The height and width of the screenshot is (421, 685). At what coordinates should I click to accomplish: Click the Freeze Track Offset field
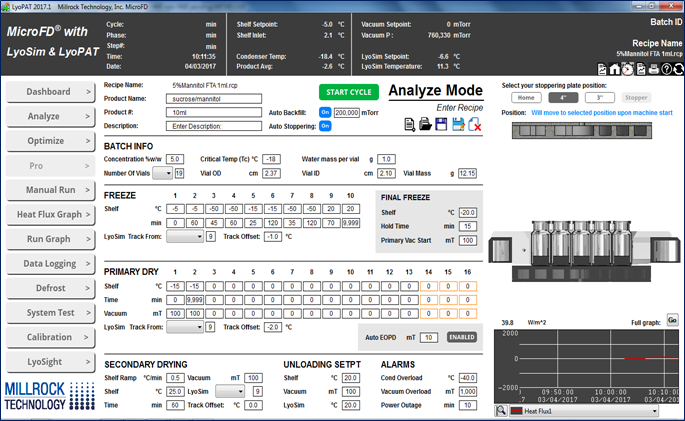[273, 237]
